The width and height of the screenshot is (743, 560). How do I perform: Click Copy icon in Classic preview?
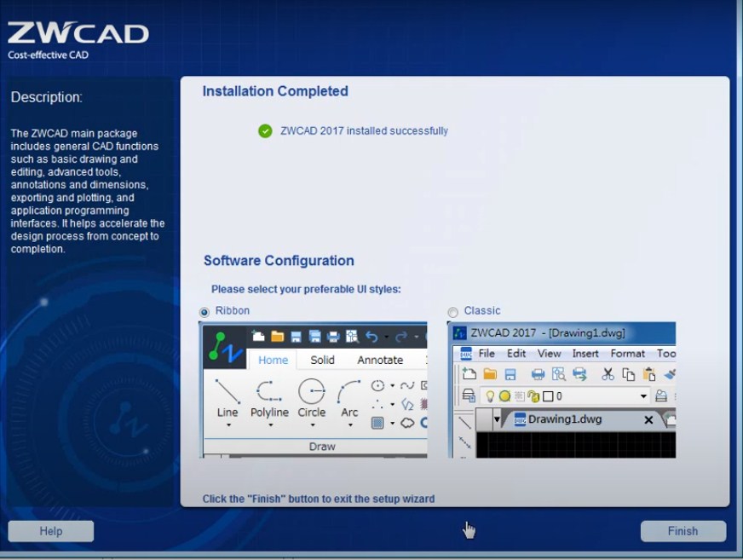click(x=628, y=374)
